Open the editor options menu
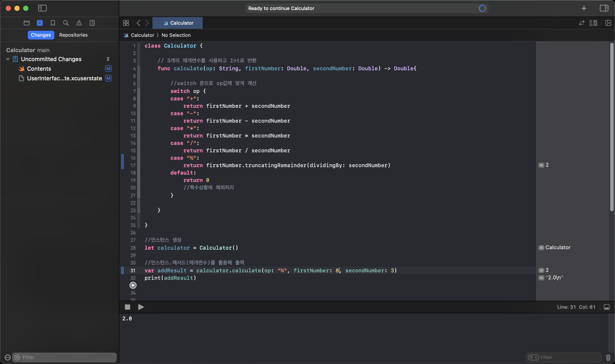The image size is (615, 364). tap(593, 23)
